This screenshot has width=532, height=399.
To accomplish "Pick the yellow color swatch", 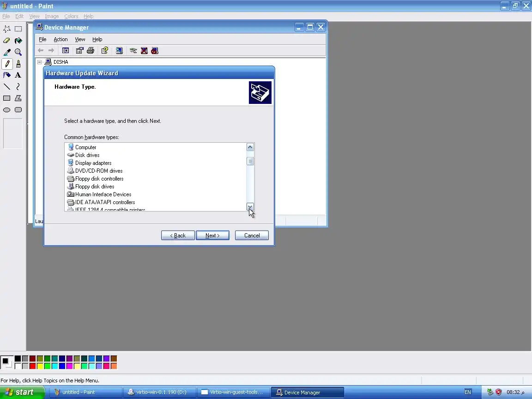I will 40,366.
